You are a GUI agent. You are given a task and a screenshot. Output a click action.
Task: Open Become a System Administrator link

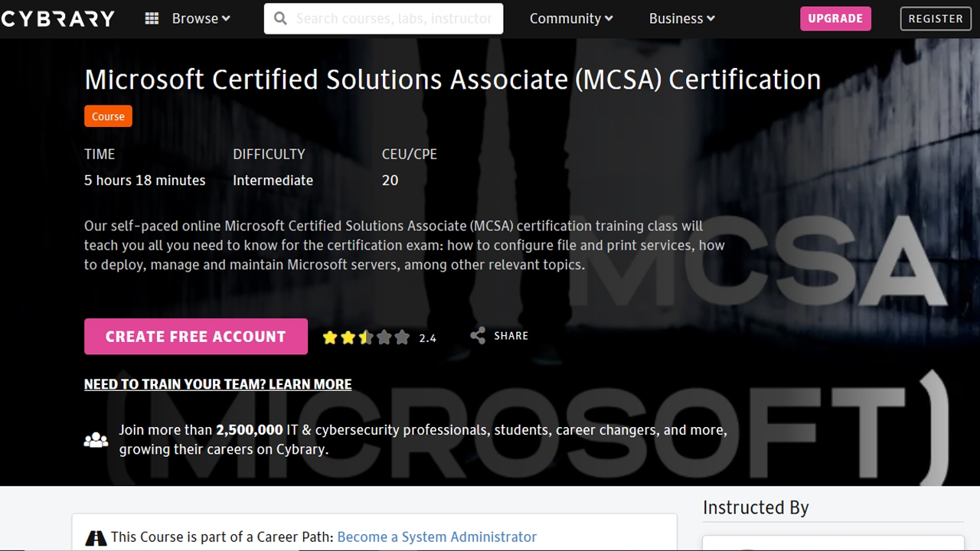(437, 537)
